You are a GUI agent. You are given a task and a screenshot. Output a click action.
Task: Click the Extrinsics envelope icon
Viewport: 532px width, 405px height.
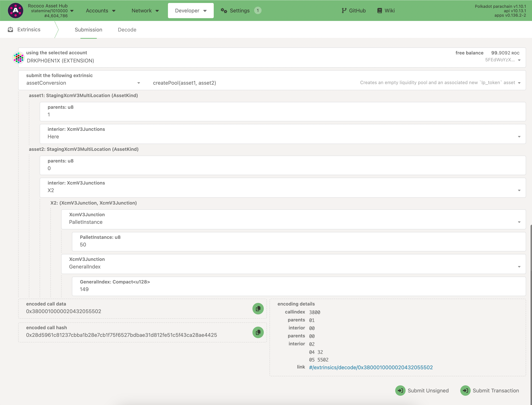10,29
